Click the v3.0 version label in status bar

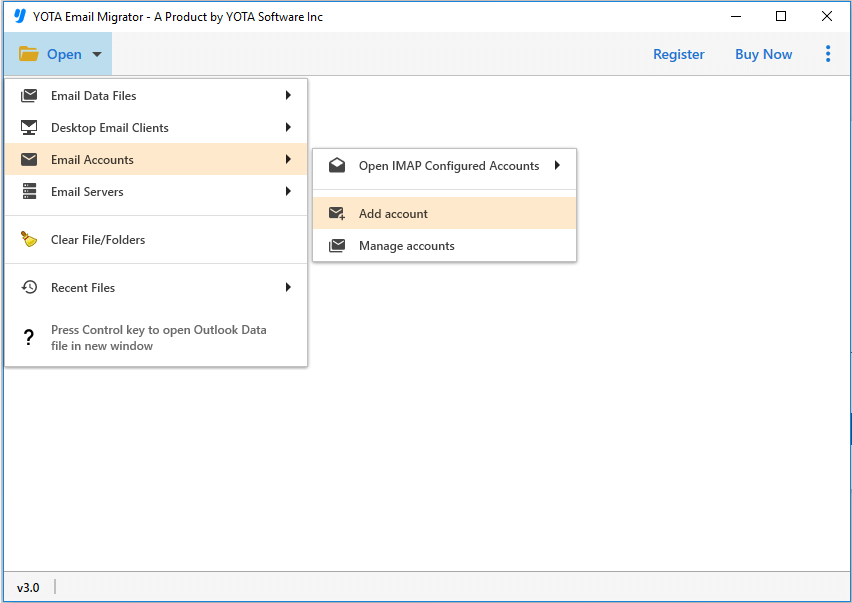click(28, 587)
